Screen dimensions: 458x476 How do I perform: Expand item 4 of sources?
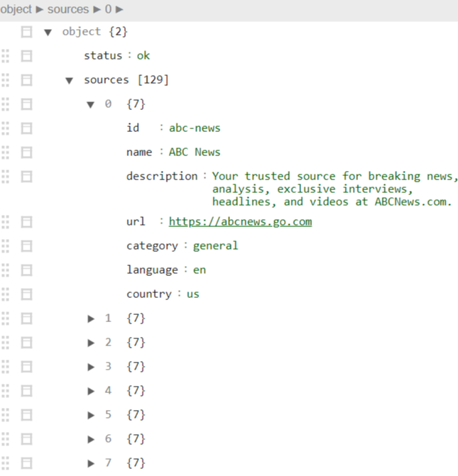(91, 391)
